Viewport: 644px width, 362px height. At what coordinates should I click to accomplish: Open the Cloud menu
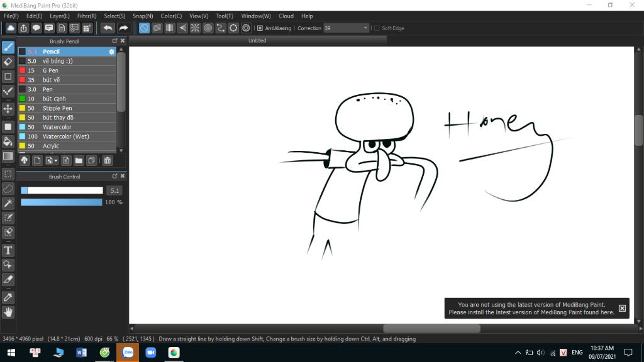pyautogui.click(x=286, y=16)
